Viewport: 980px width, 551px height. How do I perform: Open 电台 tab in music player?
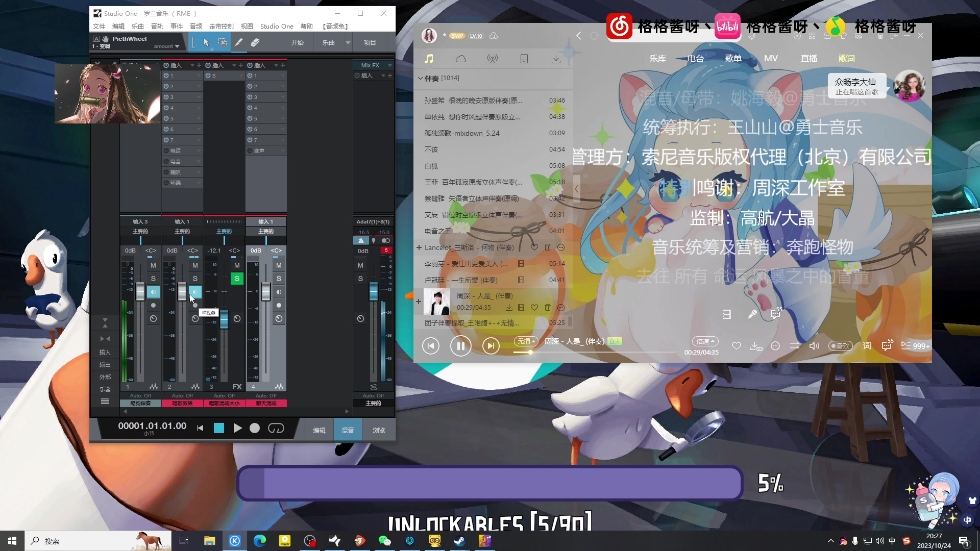[695, 59]
